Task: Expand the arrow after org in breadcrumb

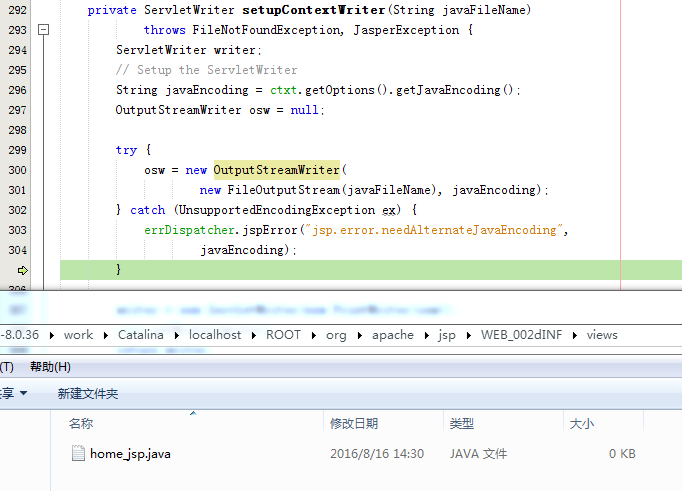Action: click(360, 335)
